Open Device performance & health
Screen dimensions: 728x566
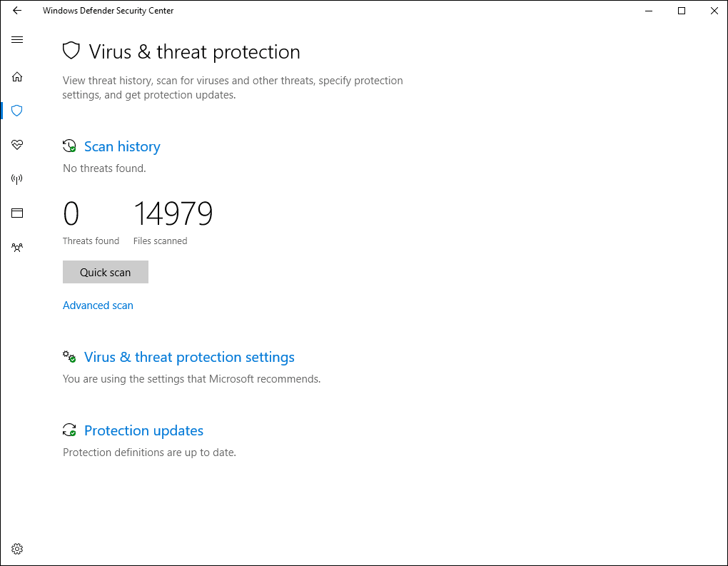(x=16, y=145)
